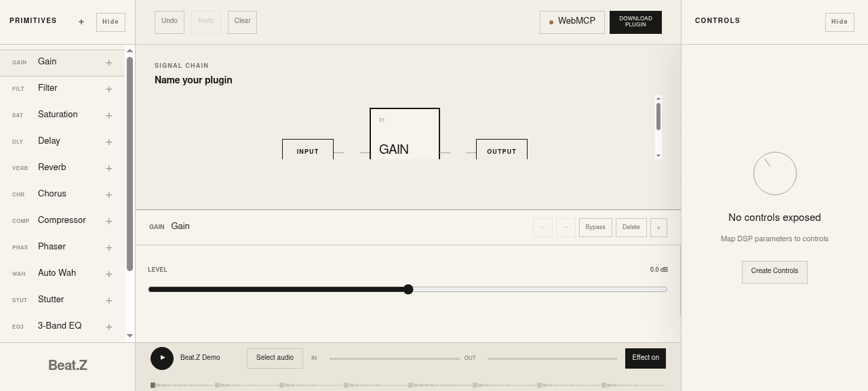Play the Beat.Z Demo audio
Viewport: 868px width, 391px height.
162,358
